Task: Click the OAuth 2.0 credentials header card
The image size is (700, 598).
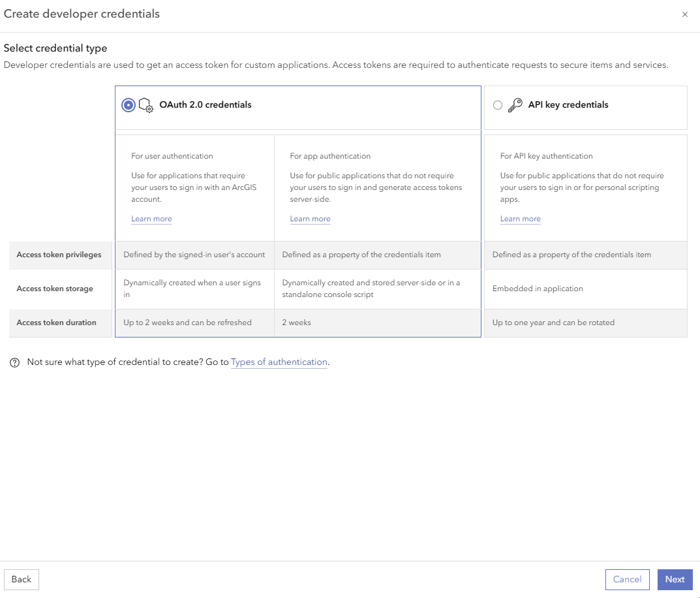Action: (x=297, y=107)
